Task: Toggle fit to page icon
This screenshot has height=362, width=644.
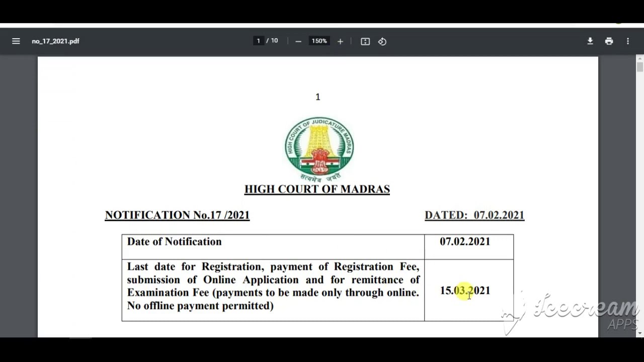Action: [x=365, y=41]
